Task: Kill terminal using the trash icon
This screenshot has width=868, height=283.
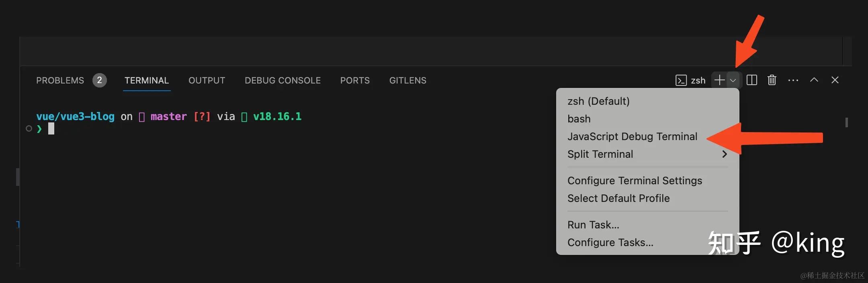Action: click(x=772, y=80)
